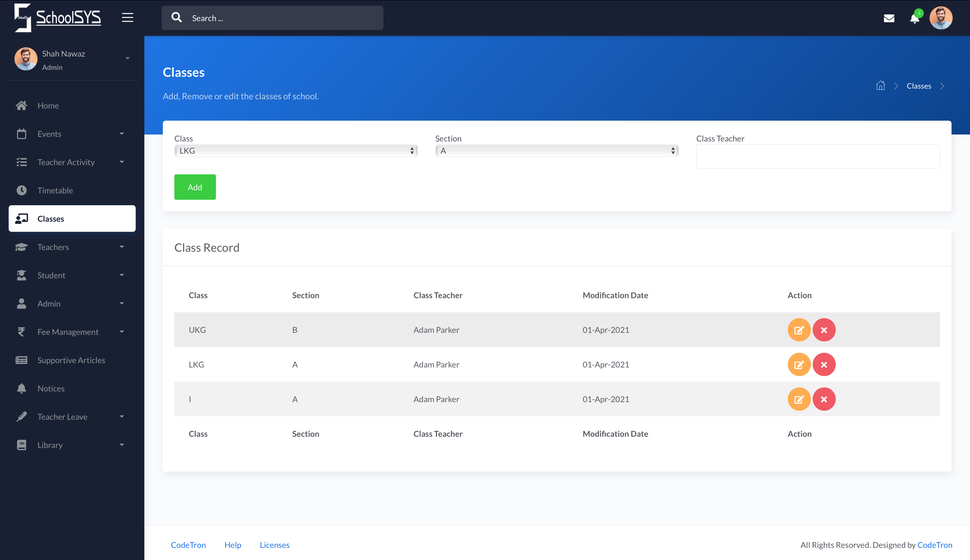Click the edit icon for the UKG row
The height and width of the screenshot is (560, 970).
pyautogui.click(x=799, y=330)
